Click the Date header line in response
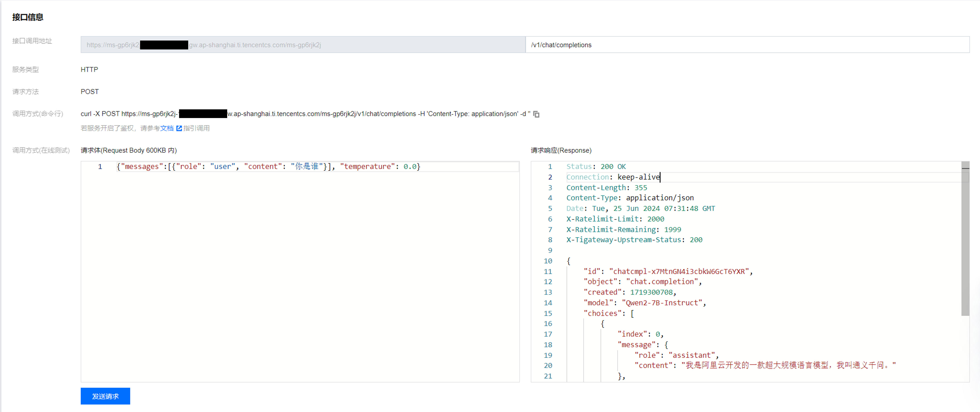The width and height of the screenshot is (980, 412). [x=641, y=208]
